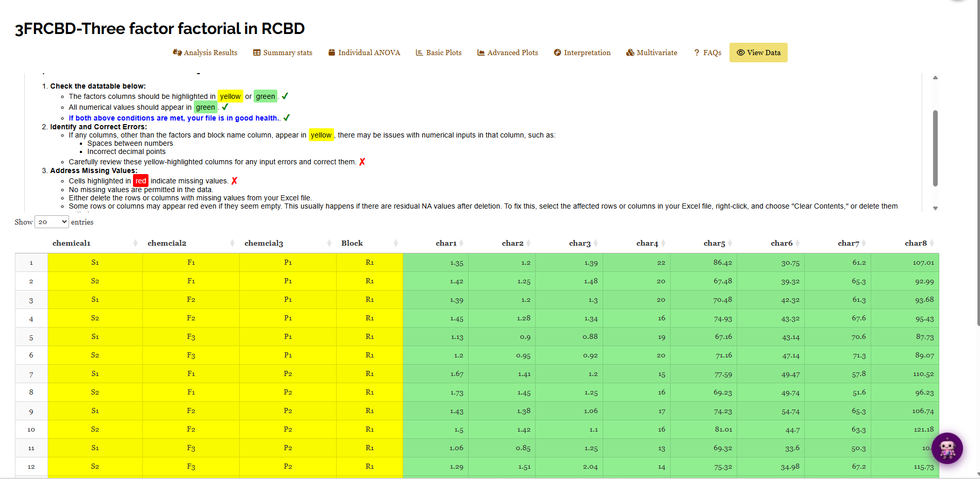Open the chatbot robot icon
Image resolution: width=980 pixels, height=479 pixels.
[x=947, y=449]
